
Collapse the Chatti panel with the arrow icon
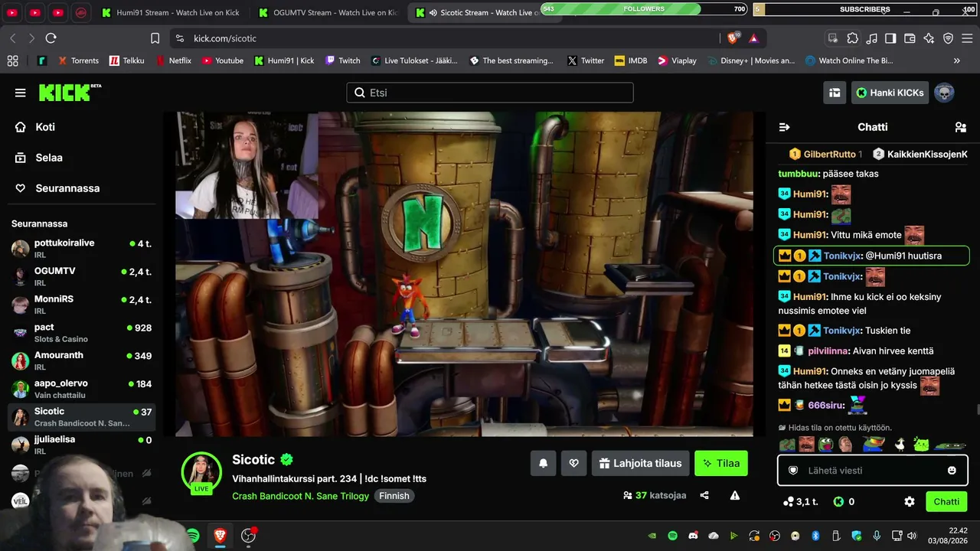pos(784,127)
